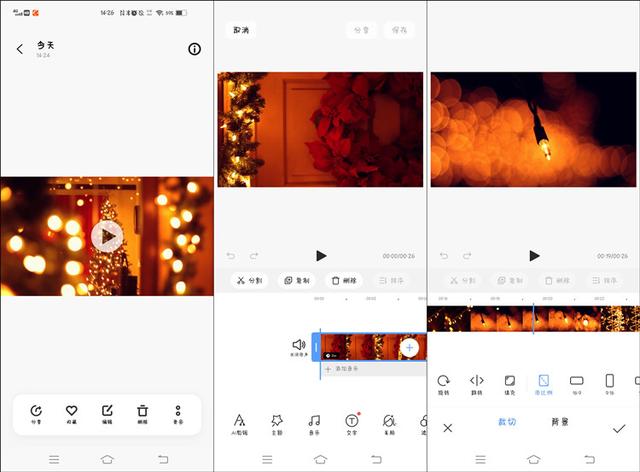
Task: Open the edit tool in gallery viewer
Action: coord(107,412)
